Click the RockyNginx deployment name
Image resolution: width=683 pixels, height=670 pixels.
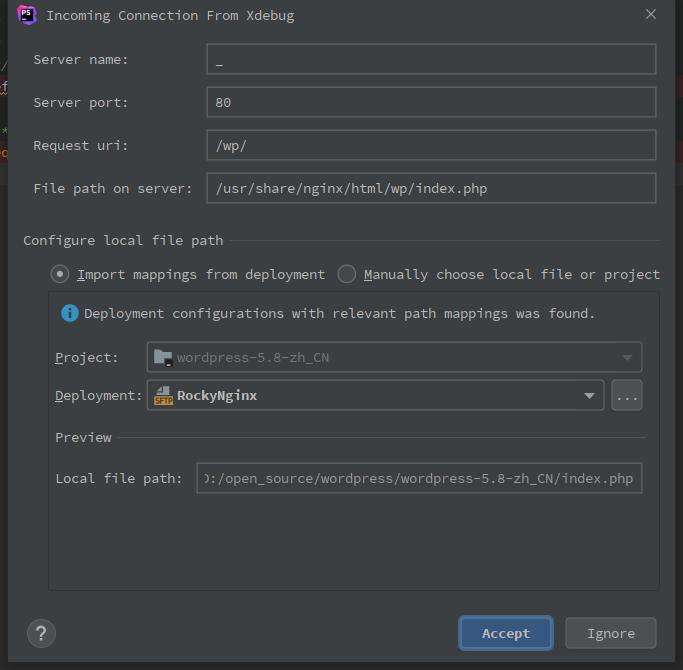pos(217,396)
